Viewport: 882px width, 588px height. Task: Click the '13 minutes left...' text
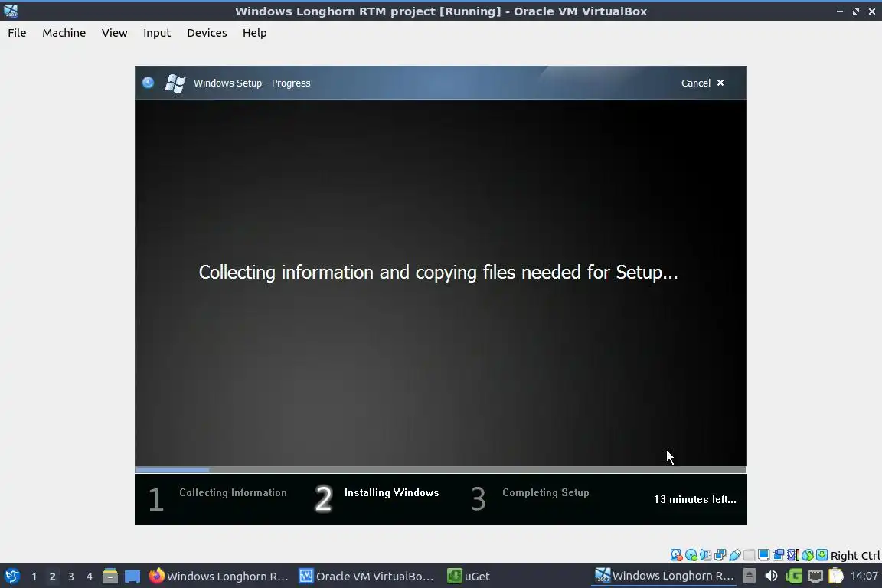pyautogui.click(x=694, y=499)
